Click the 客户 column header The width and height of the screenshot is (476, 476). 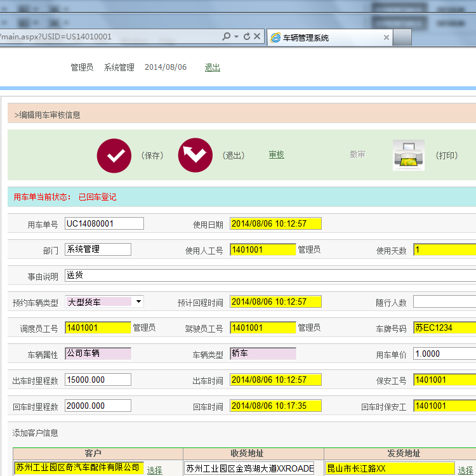[x=98, y=454]
